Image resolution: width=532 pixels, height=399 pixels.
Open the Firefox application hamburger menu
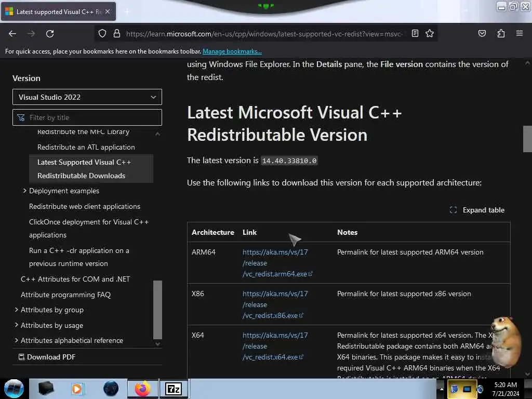519,33
